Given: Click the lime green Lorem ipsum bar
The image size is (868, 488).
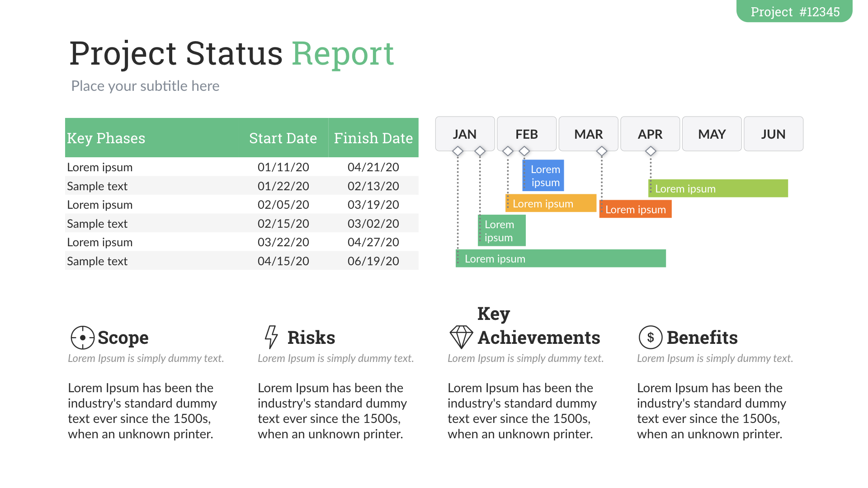Looking at the screenshot, I should pos(718,188).
